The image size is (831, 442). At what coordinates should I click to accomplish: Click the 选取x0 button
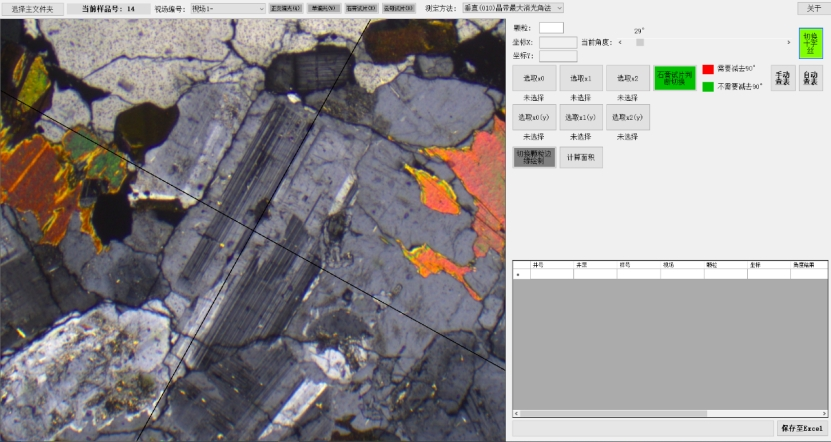click(533, 78)
